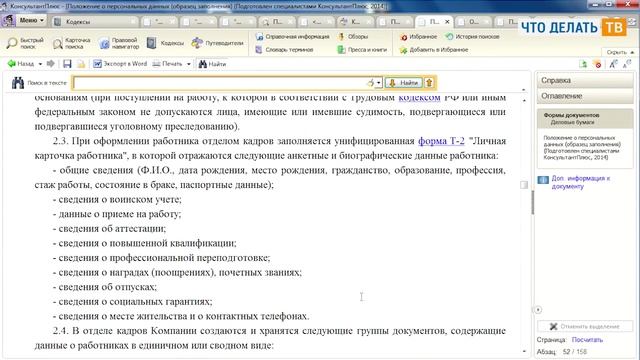Click the line "- данные о приеме на работу;"
Image resolution: width=640 pixels, height=360 pixels.
pyautogui.click(x=117, y=214)
